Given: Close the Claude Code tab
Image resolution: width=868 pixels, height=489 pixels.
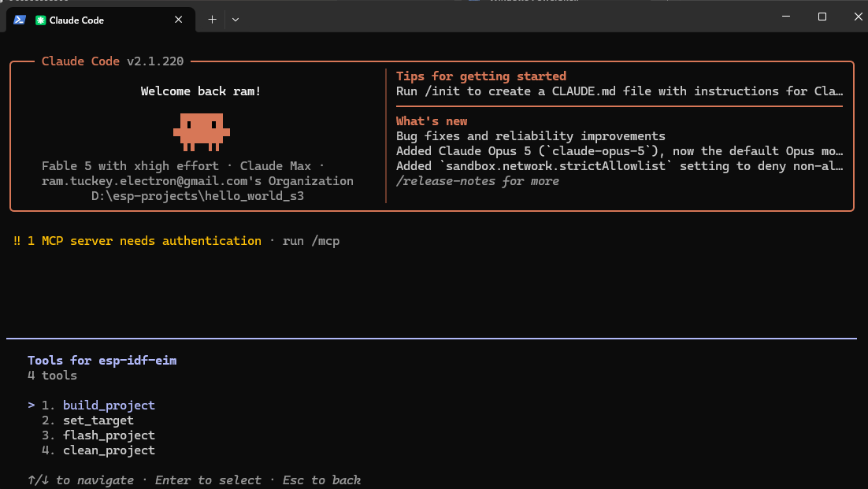Looking at the screenshot, I should [178, 20].
